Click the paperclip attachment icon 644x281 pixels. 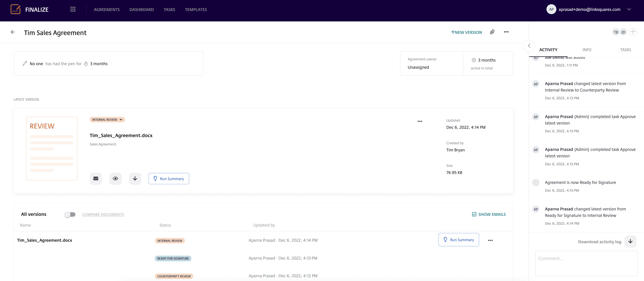[492, 32]
